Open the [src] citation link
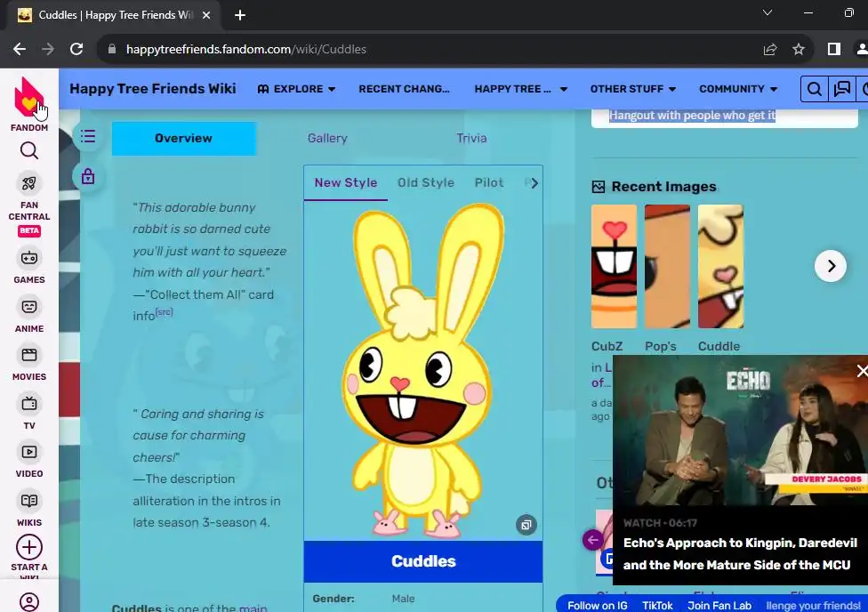 [165, 312]
